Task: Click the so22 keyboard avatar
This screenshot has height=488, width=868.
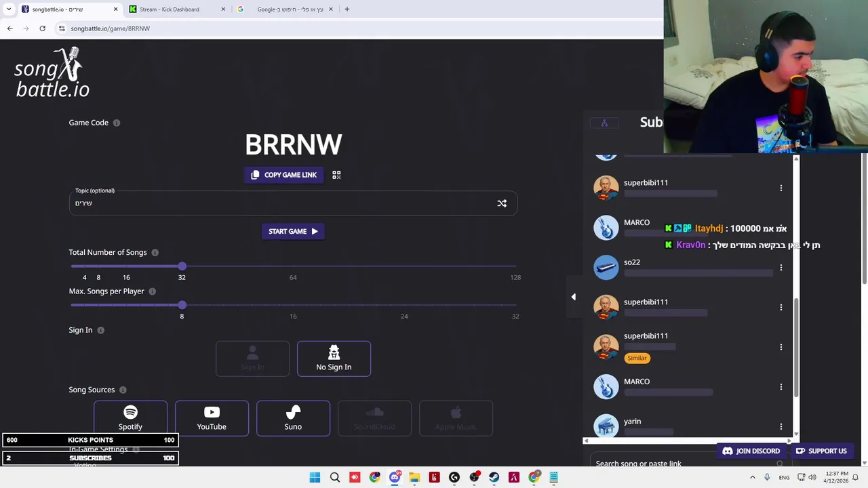Action: [x=606, y=268]
